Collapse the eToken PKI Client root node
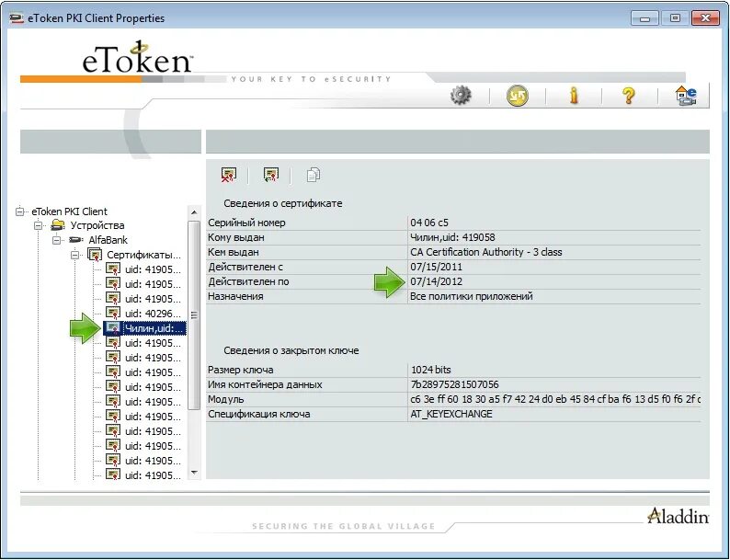Image resolution: width=730 pixels, height=560 pixels. [x=19, y=211]
